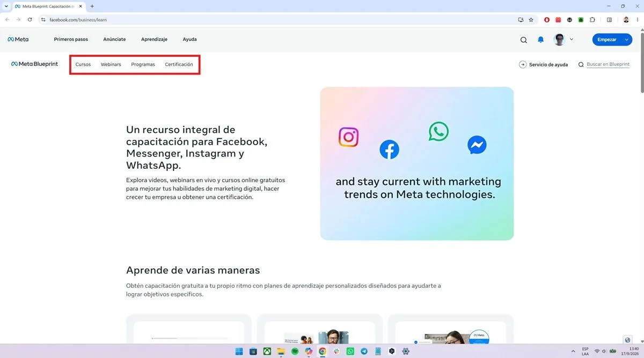Viewport: 644px width, 358px height.
Task: Click the globe language icon at bottom right
Action: point(627,340)
